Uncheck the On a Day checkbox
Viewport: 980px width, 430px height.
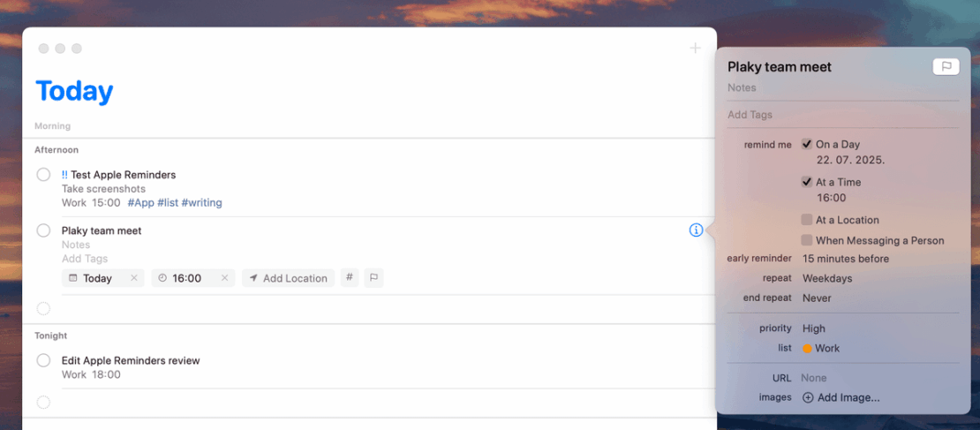[806, 144]
